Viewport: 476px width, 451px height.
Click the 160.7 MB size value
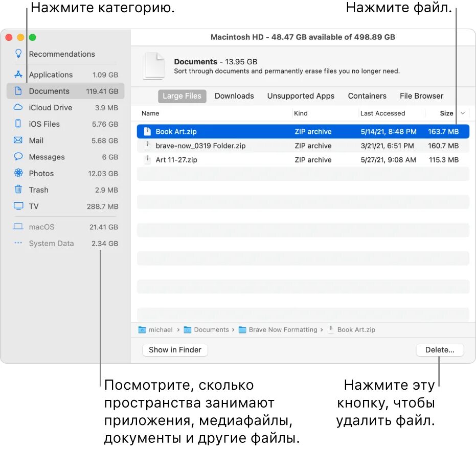[443, 146]
